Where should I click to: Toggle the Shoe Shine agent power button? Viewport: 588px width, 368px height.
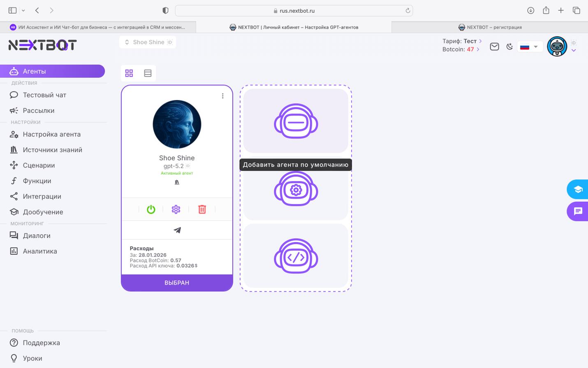tap(151, 209)
